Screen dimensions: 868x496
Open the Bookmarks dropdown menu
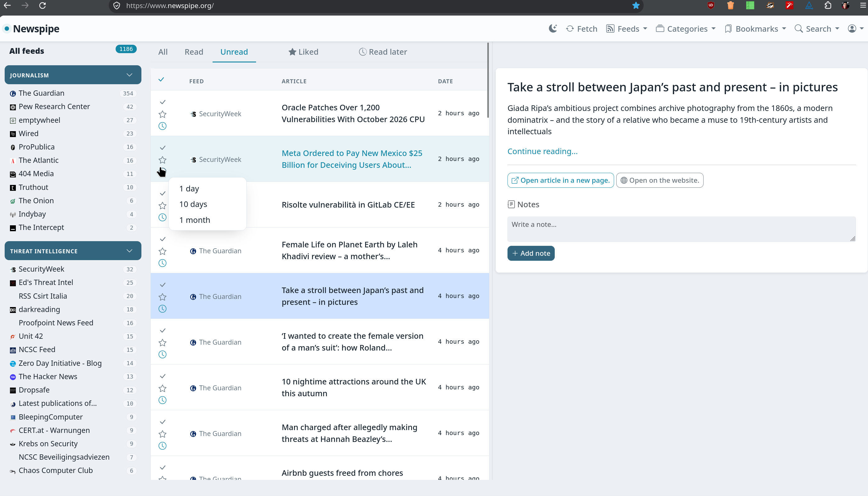pos(755,29)
